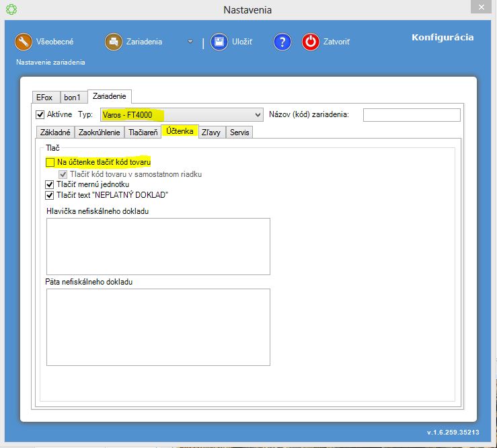Go to the Servis tab
497x448 pixels.
(x=239, y=133)
